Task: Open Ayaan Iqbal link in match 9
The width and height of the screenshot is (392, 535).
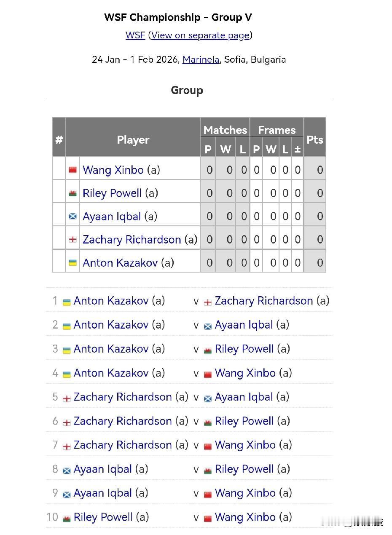Action: (103, 493)
